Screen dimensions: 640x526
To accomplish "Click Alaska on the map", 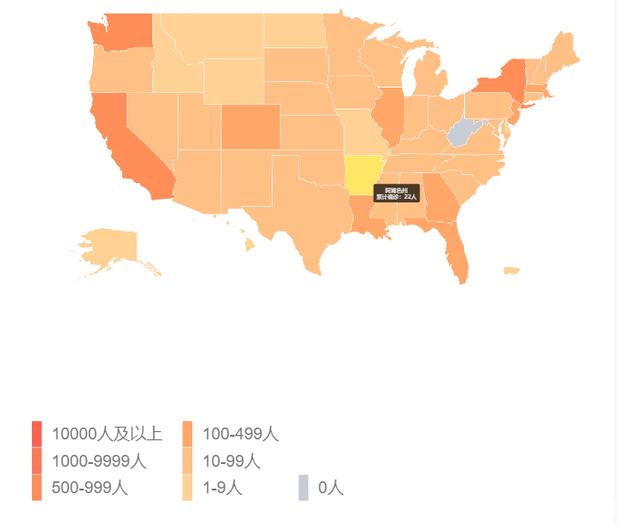I will tap(111, 247).
